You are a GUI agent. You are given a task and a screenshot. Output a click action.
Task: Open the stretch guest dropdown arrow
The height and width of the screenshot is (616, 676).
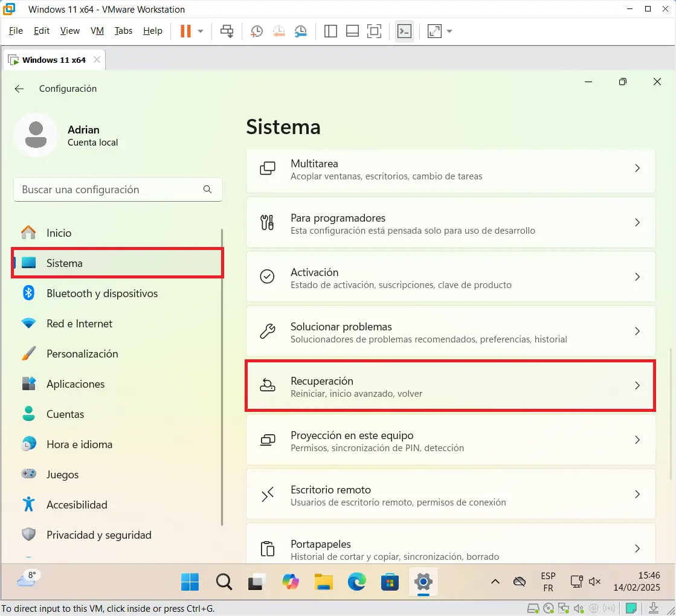[449, 31]
